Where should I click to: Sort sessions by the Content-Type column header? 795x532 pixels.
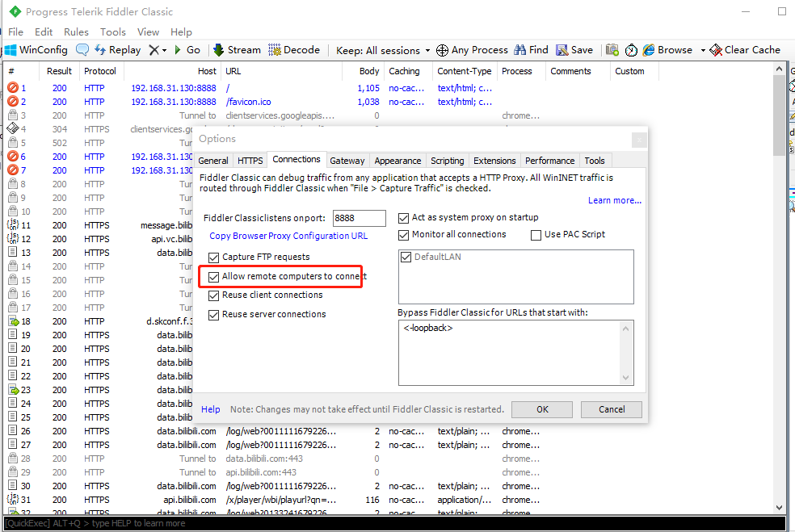465,71
